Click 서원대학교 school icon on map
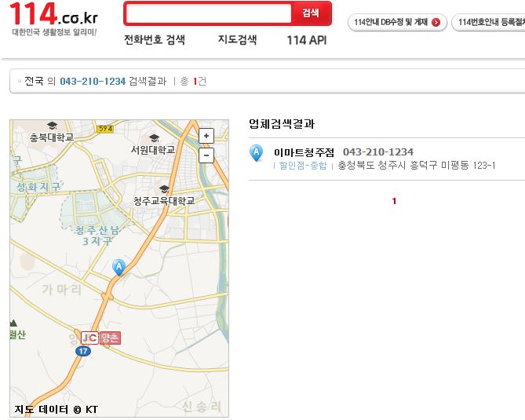Viewport: 525px width, 420px height. coord(154,137)
